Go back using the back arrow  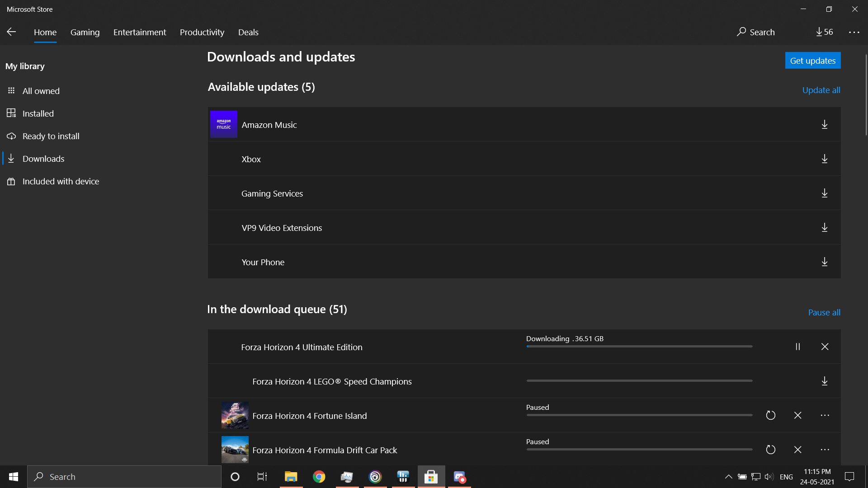pyautogui.click(x=11, y=32)
